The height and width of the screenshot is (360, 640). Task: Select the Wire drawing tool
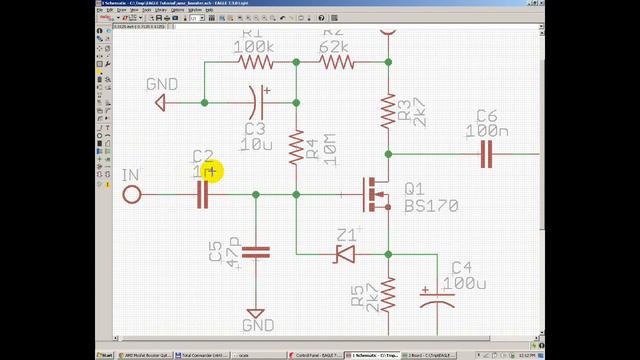[x=100, y=128]
